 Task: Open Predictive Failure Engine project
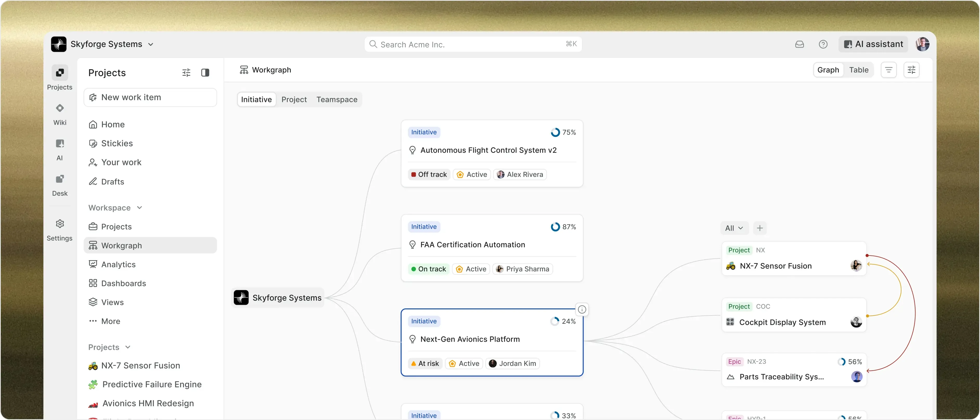150,385
